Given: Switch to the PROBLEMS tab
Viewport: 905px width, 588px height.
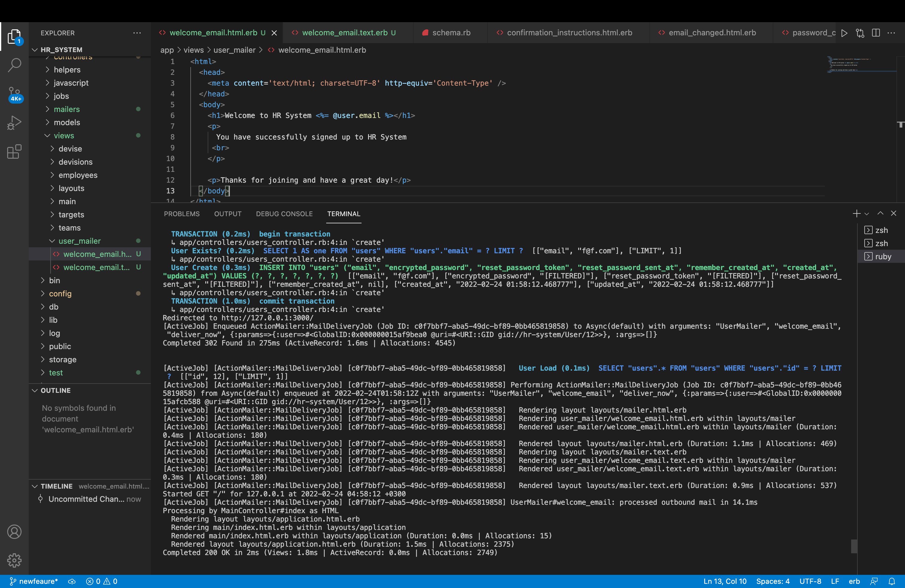Looking at the screenshot, I should [181, 214].
